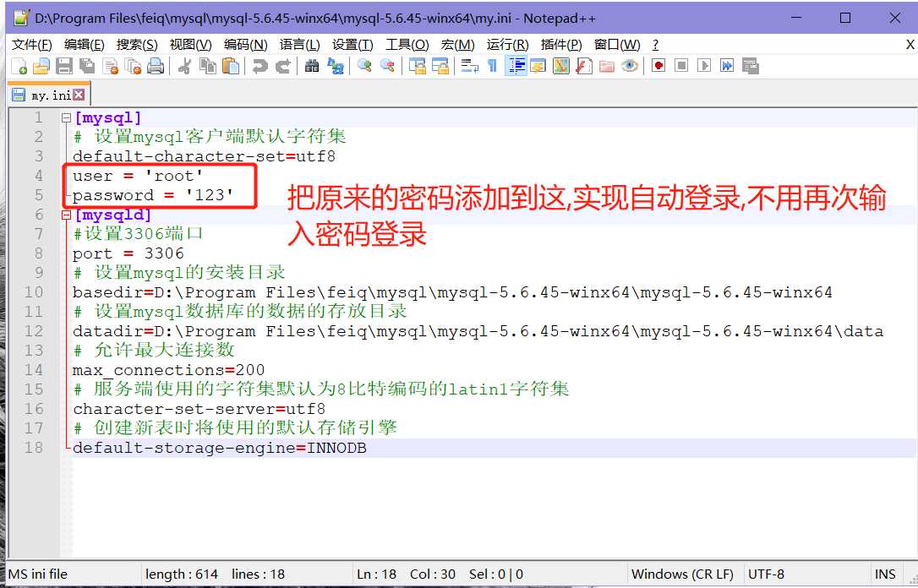918x588 pixels.
Task: Save the file with the floppy icon
Action: tap(63, 66)
